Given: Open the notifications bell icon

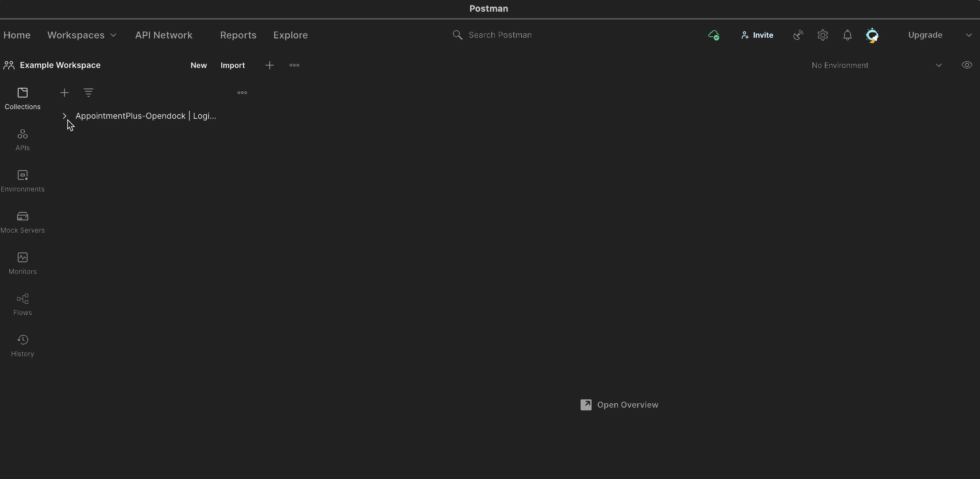Looking at the screenshot, I should tap(847, 35).
